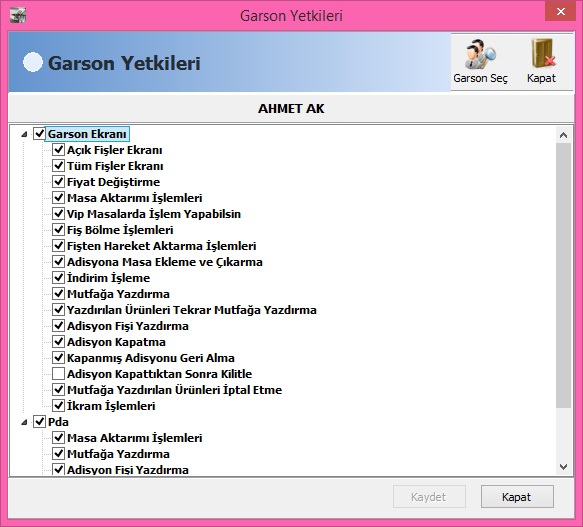Uncheck the parent Garson Ekranı checkbox

click(x=39, y=134)
